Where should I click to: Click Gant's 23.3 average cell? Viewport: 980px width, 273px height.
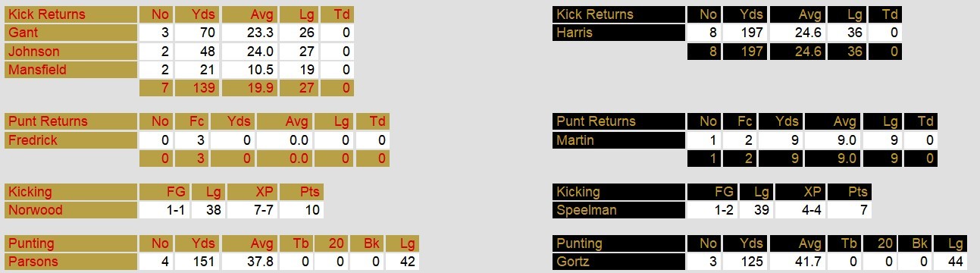coord(249,33)
